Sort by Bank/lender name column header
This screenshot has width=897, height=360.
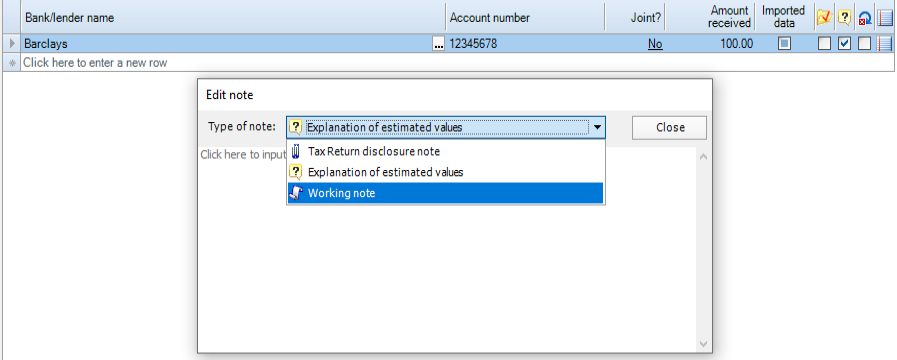pyautogui.click(x=233, y=18)
